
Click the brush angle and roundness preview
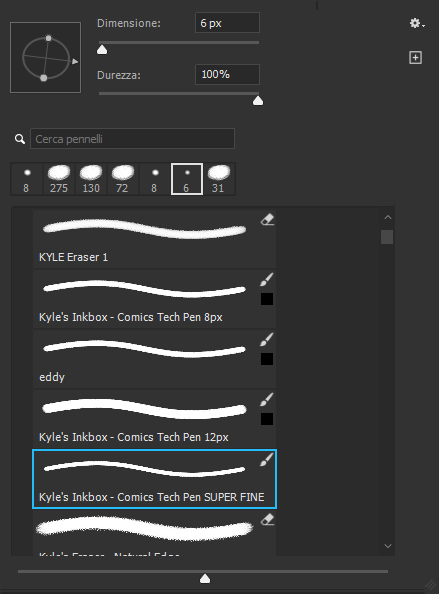tap(45, 57)
